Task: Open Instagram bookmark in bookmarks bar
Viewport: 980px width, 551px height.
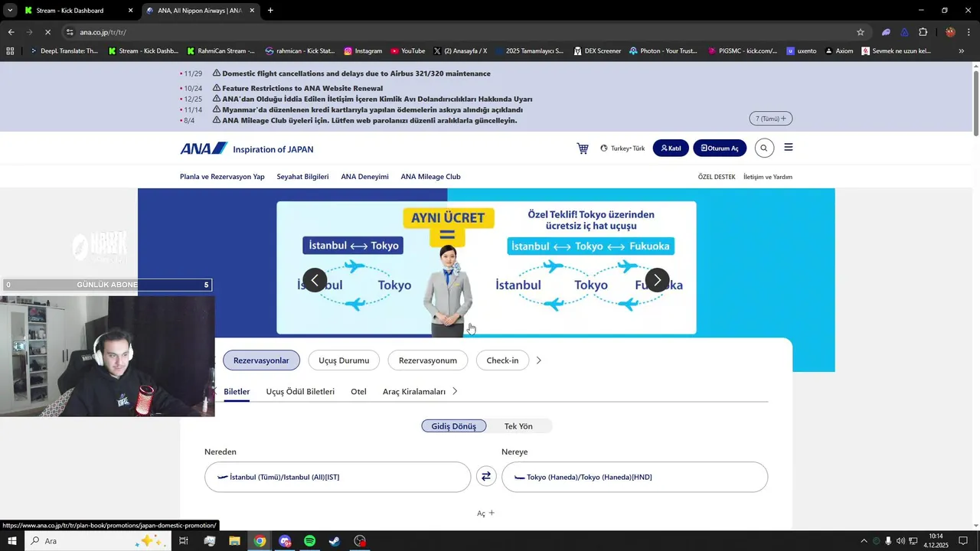Action: (363, 51)
